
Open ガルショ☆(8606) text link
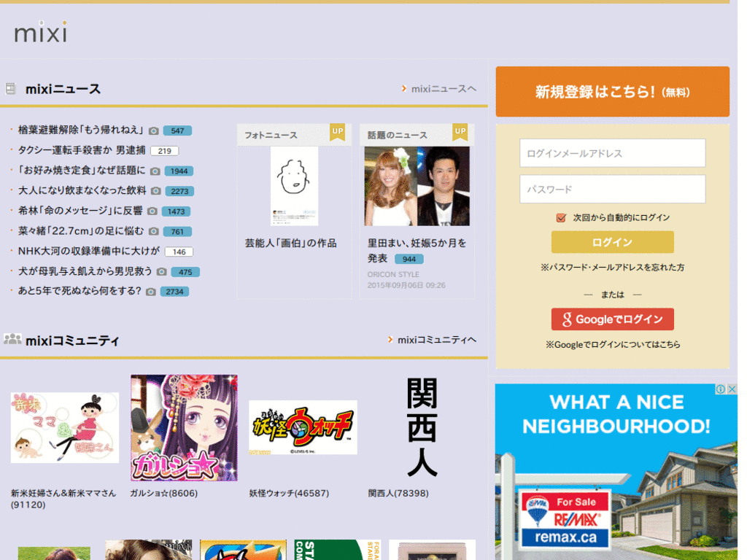coord(164,494)
